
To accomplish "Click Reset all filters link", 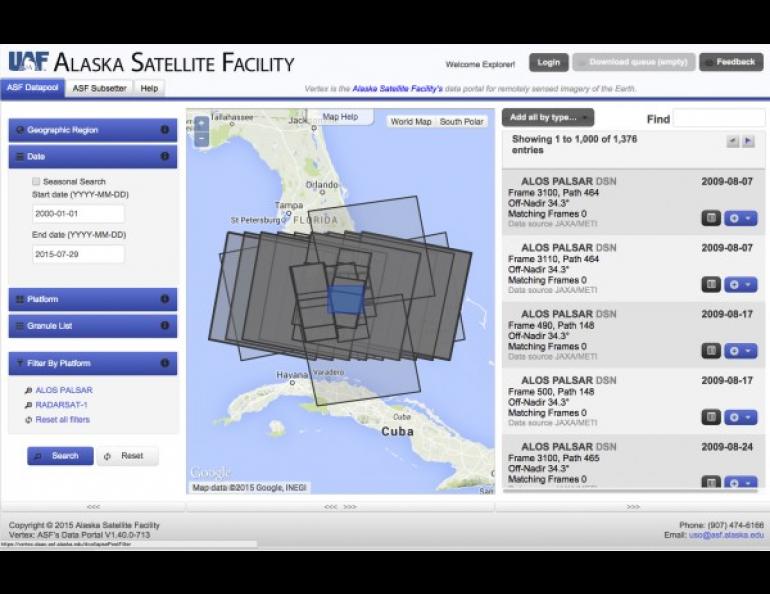I will [x=62, y=420].
